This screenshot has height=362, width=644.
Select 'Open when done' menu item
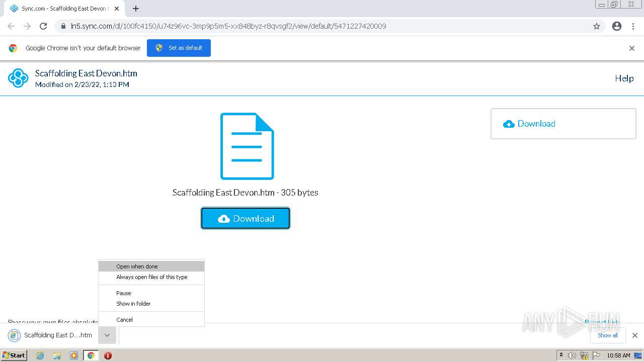[151, 266]
